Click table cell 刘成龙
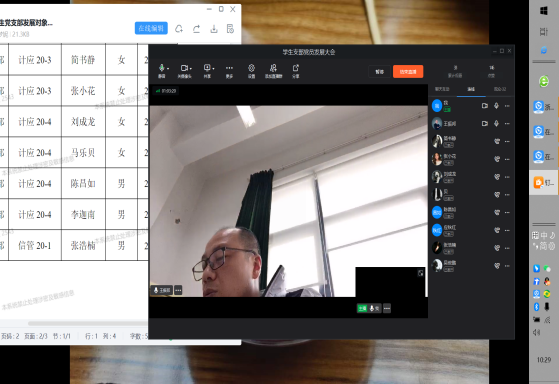 pos(83,122)
